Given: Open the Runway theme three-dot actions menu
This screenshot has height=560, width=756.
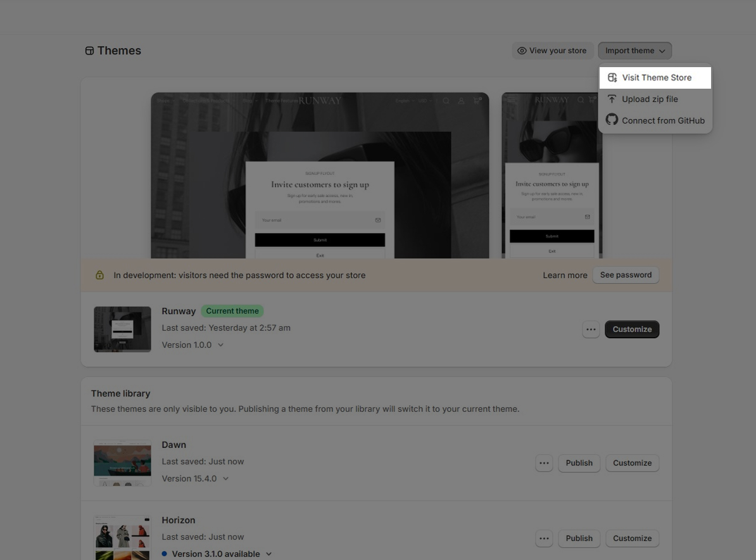Looking at the screenshot, I should point(591,329).
